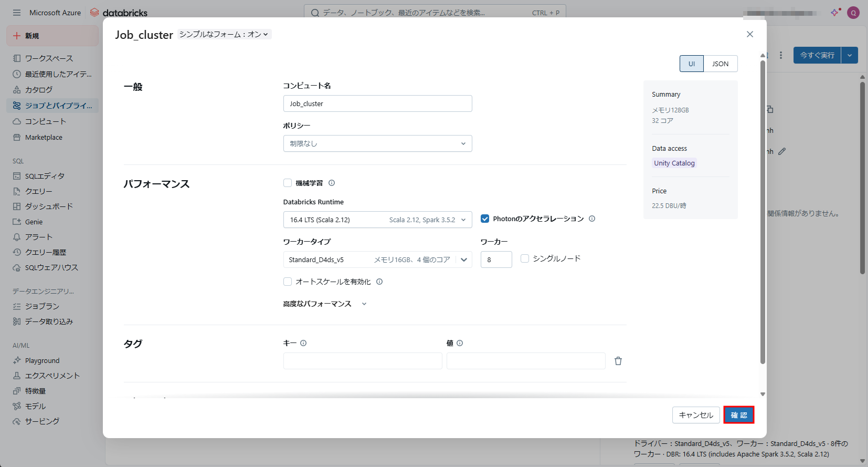This screenshot has width=868, height=467.
Task: Enable the シングルノード checkbox
Action: click(x=525, y=258)
